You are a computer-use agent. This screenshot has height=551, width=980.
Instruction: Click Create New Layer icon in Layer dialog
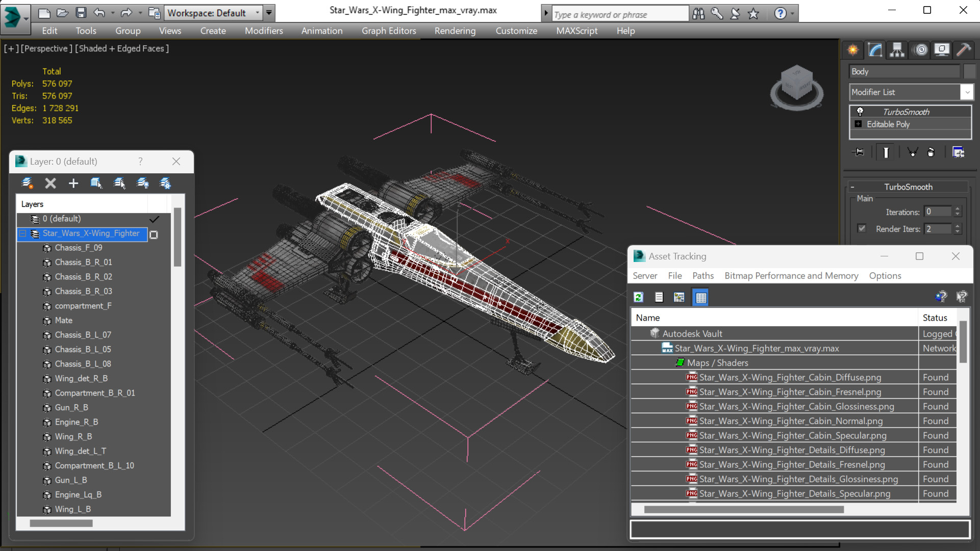[27, 183]
